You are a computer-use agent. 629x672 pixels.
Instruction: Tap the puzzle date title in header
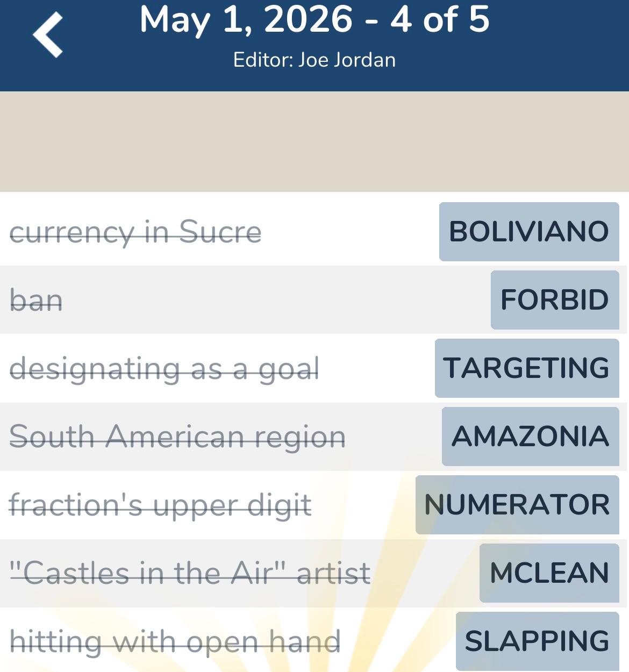click(x=314, y=20)
